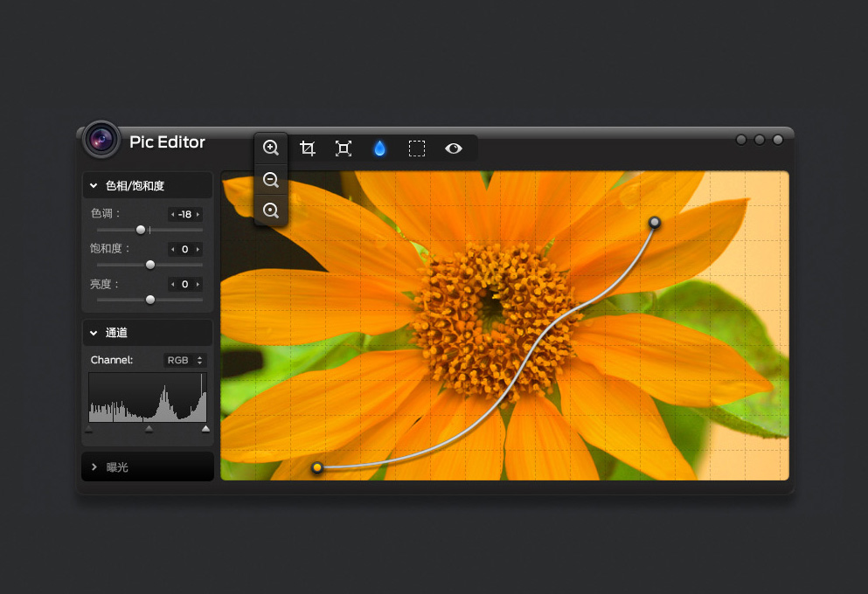Image resolution: width=868 pixels, height=594 pixels.
Task: Increase the 亮度 value with right arrow
Action: pos(198,284)
